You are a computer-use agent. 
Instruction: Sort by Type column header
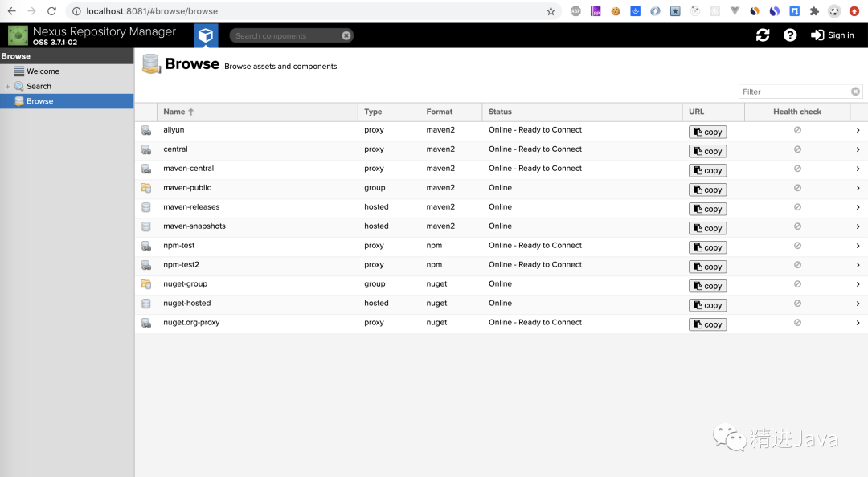tap(389, 112)
